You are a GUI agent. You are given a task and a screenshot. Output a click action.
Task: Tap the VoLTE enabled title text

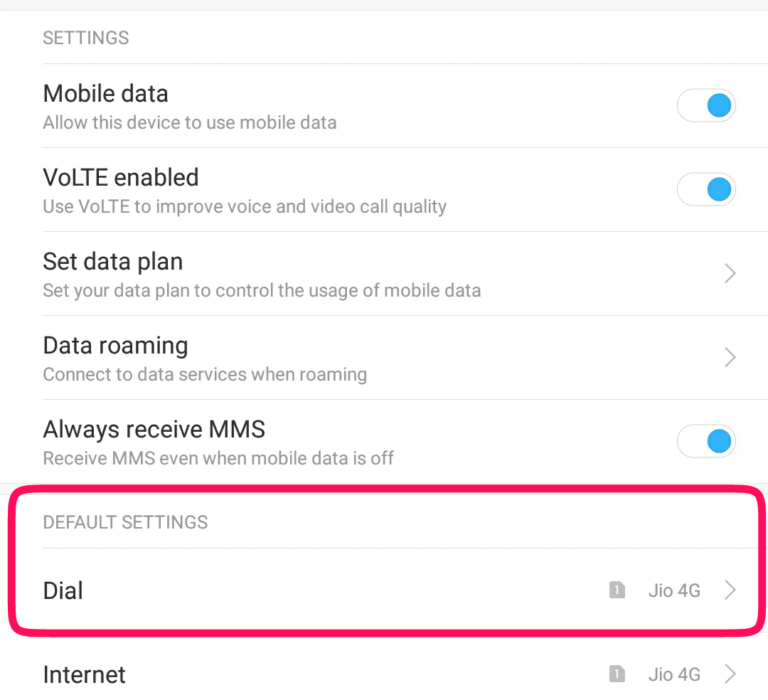tap(121, 177)
